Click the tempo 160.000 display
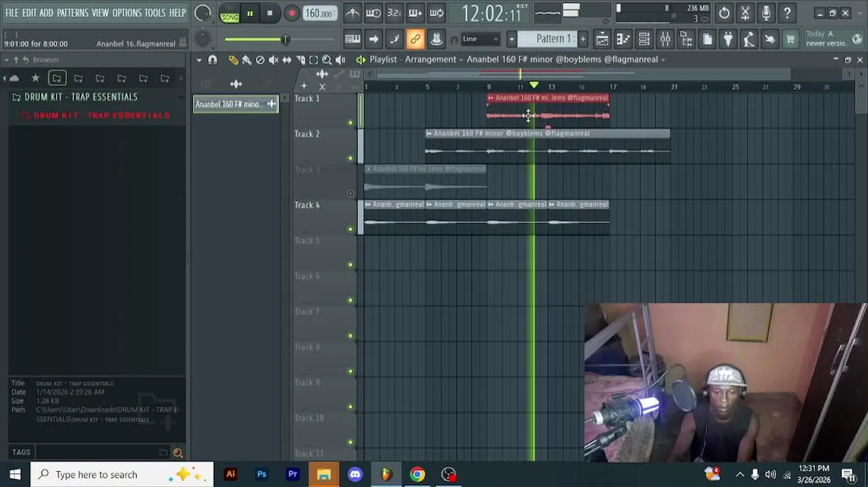 coord(319,14)
